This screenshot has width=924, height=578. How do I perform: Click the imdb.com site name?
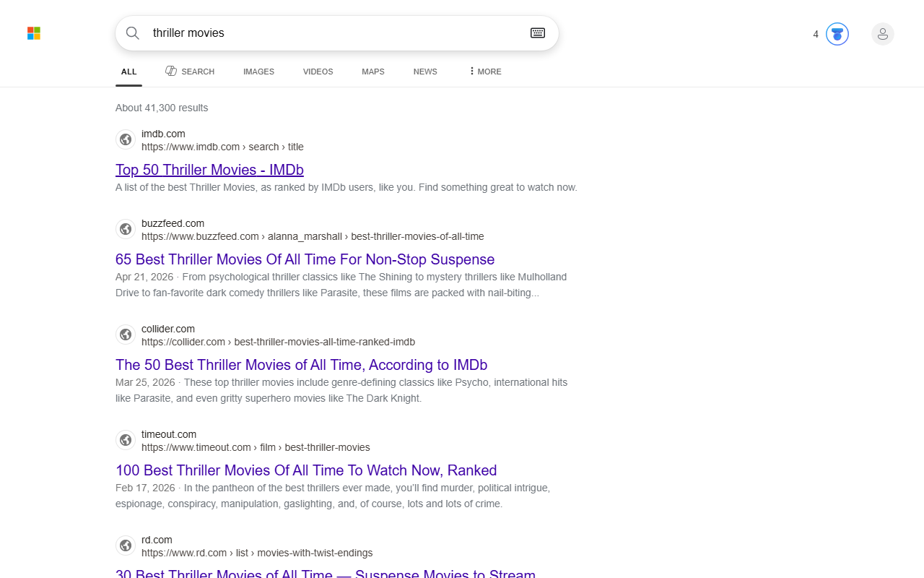163,134
